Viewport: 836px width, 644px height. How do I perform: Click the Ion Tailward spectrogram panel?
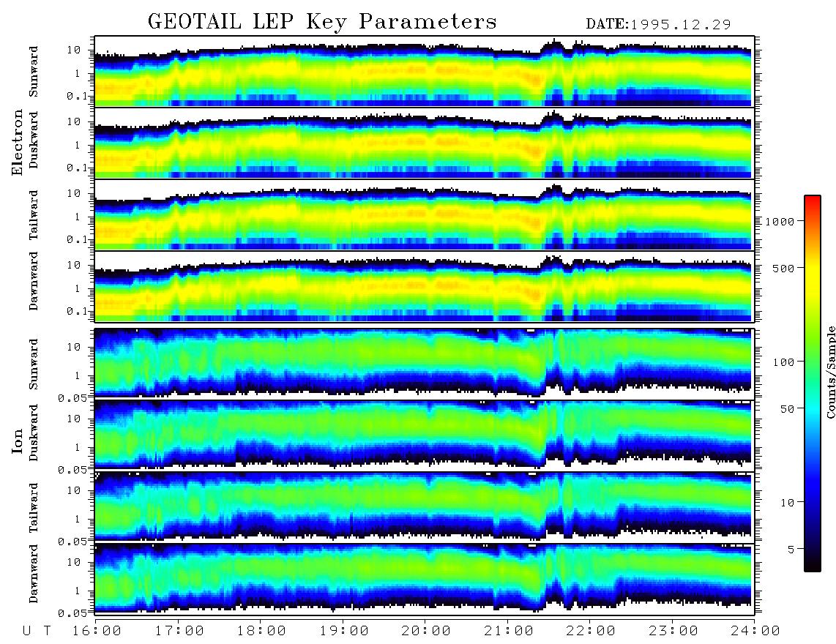coord(425,508)
